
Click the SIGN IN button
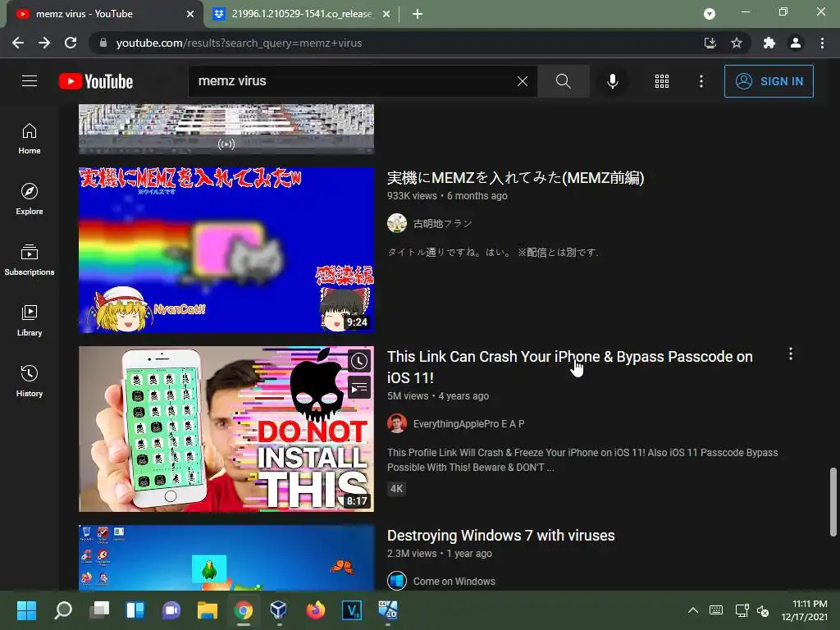coord(769,81)
